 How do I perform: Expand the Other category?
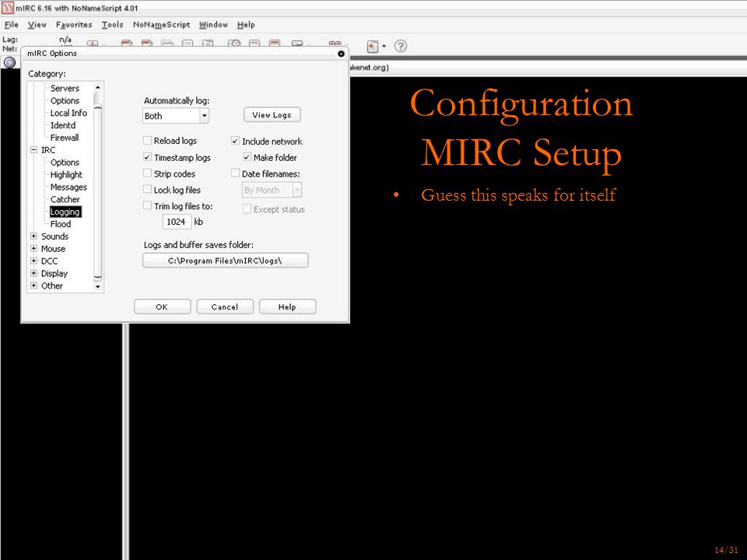tap(33, 285)
